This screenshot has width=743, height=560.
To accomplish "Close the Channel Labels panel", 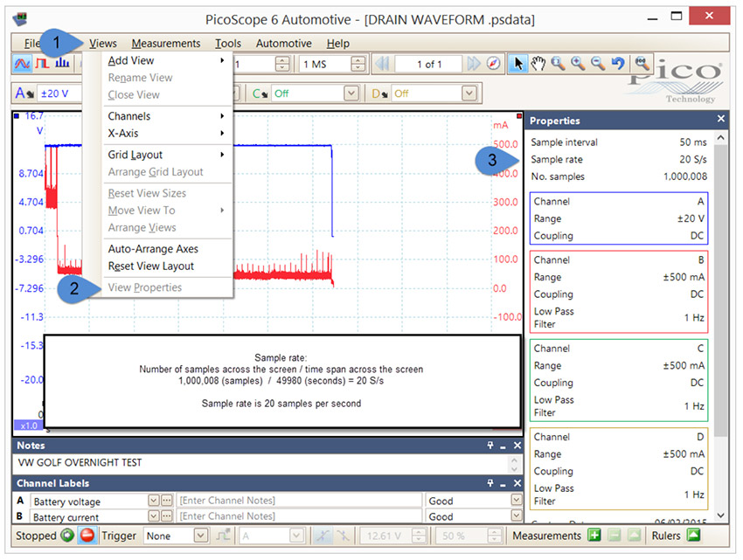I will tap(517, 483).
